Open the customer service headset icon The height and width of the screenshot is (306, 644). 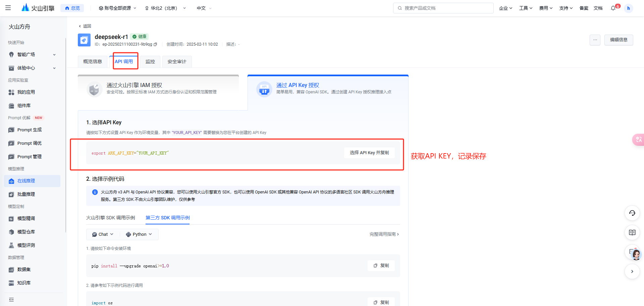point(632,213)
